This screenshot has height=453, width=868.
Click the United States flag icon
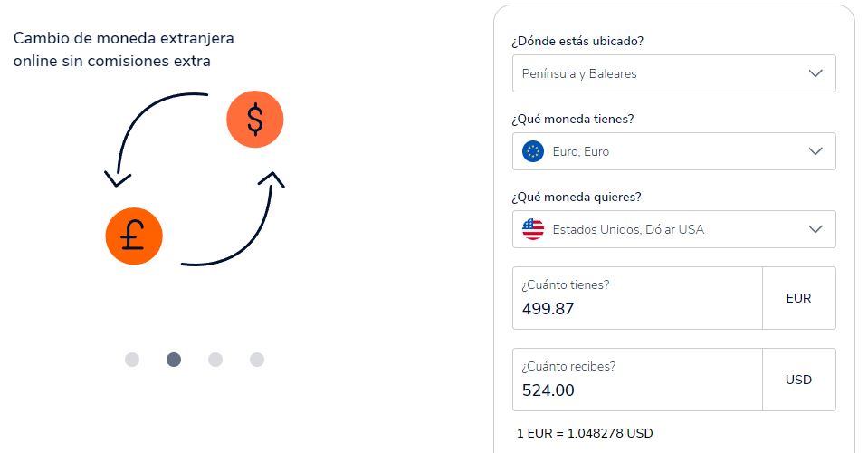533,229
